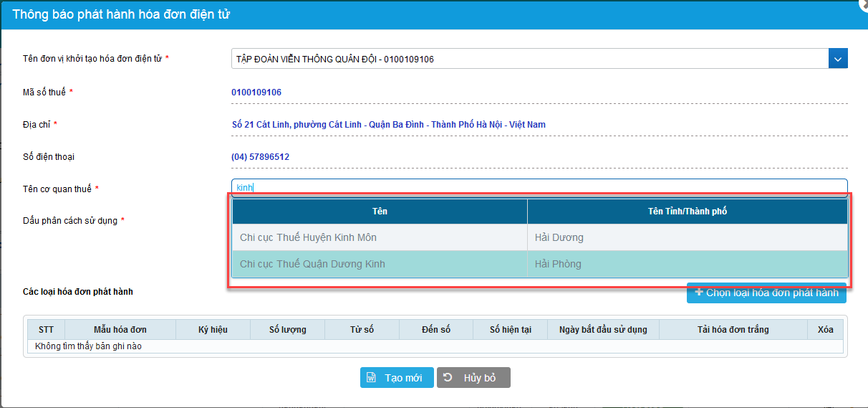Click the tax code value 0100109106
The height and width of the screenshot is (408, 868).
tap(256, 92)
